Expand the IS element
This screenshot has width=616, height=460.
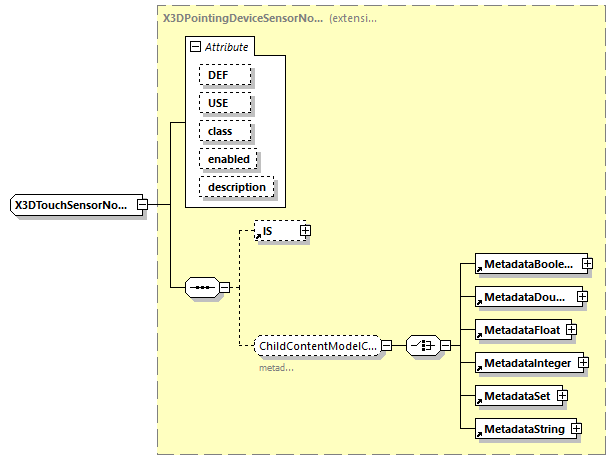(306, 230)
